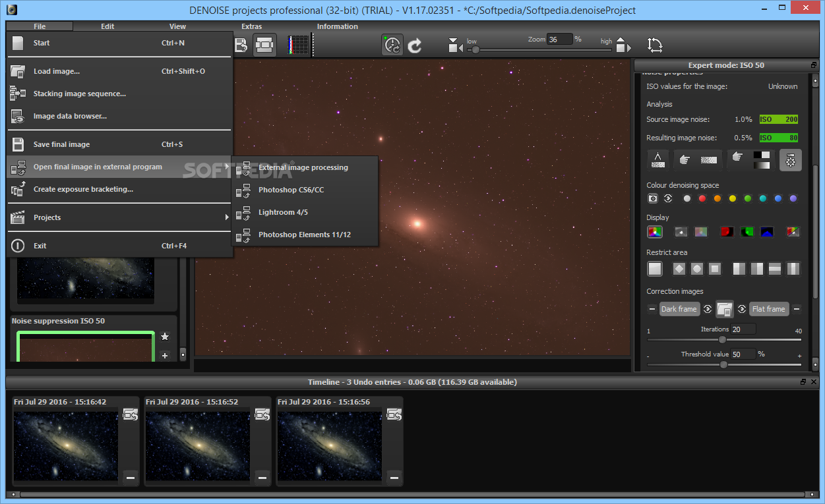Click the Iterations slider handle
825x504 pixels.
pyautogui.click(x=722, y=339)
